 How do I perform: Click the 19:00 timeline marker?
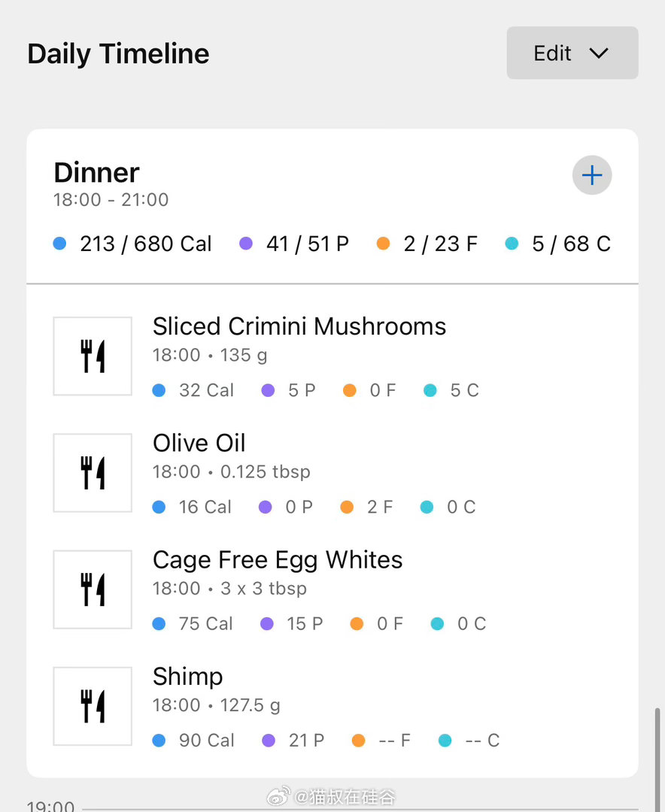(x=50, y=806)
